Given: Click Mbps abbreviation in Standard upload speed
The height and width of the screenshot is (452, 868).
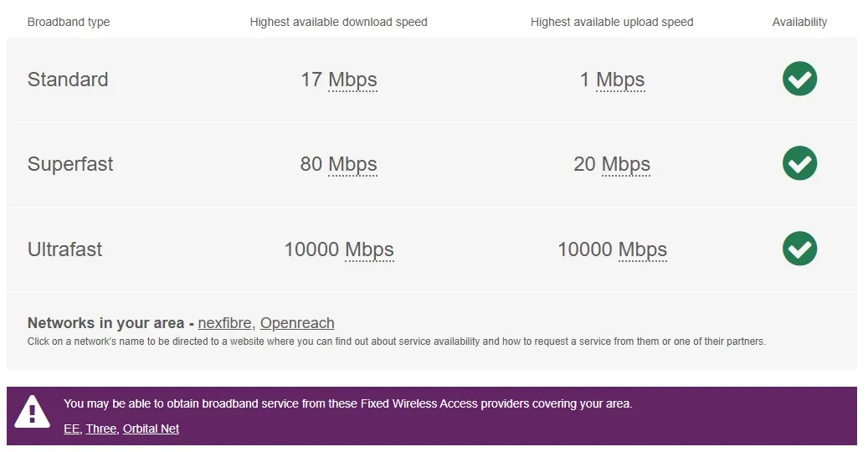Looking at the screenshot, I should pyautogui.click(x=620, y=80).
